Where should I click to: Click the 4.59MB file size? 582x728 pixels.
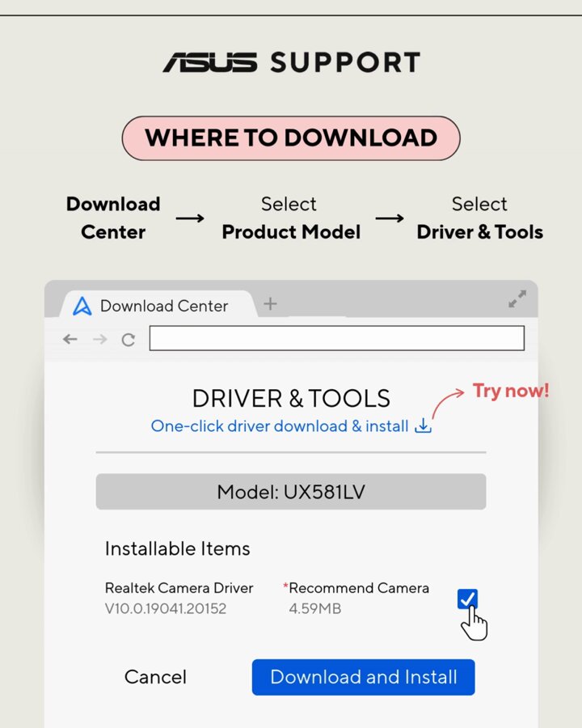point(315,608)
